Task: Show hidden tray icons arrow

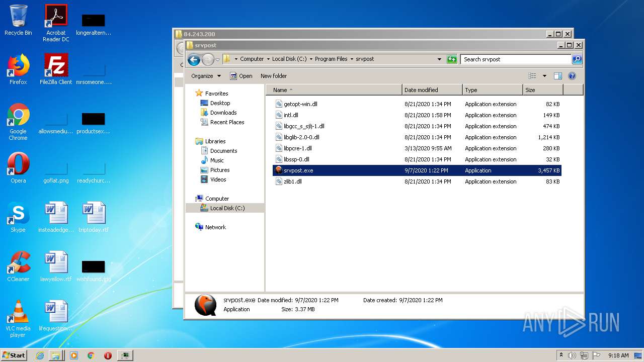Action: click(x=561, y=355)
